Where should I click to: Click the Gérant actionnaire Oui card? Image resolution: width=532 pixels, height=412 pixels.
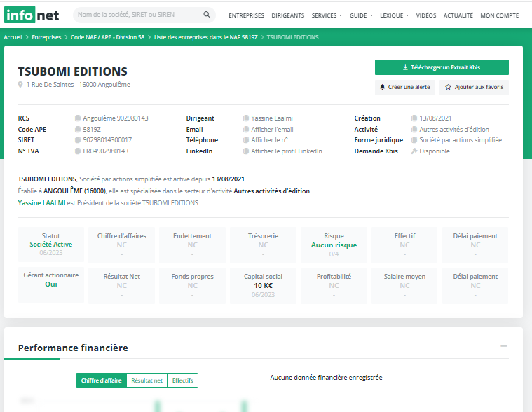click(51, 284)
